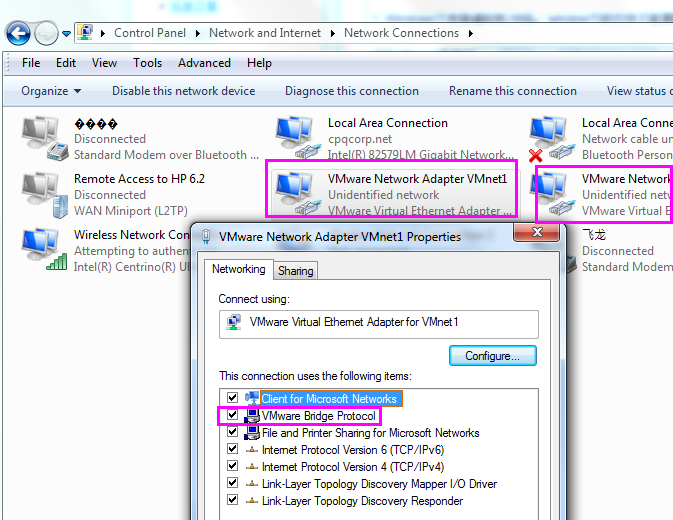Click the VMware Virtual Ethernet Adapter field
Screen dimensions: 673x520
(x=379, y=324)
